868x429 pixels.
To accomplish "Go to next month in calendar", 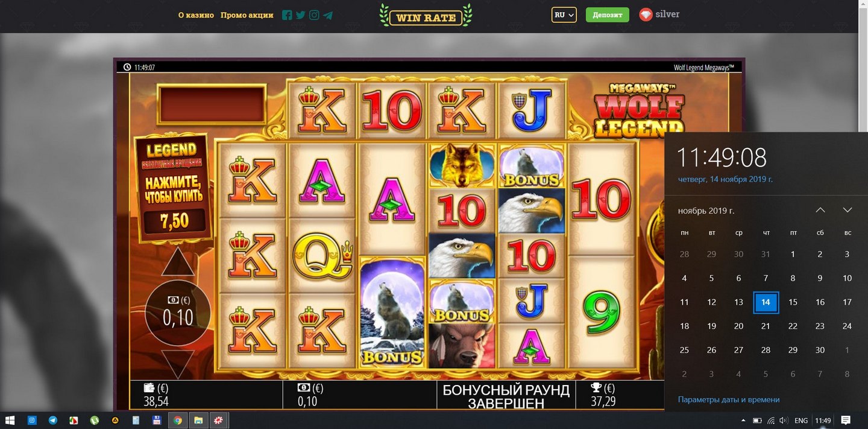I will click(848, 210).
